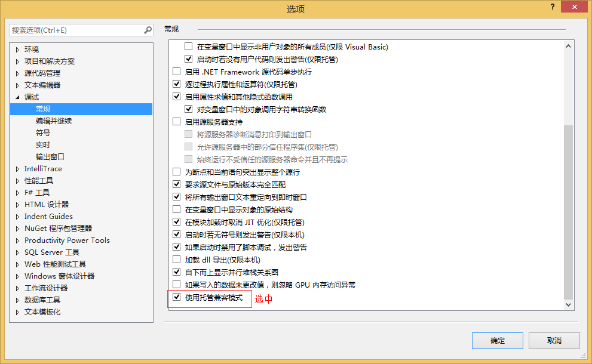Image resolution: width=592 pixels, height=364 pixels.
Task: Open the help question mark button
Action: (553, 7)
